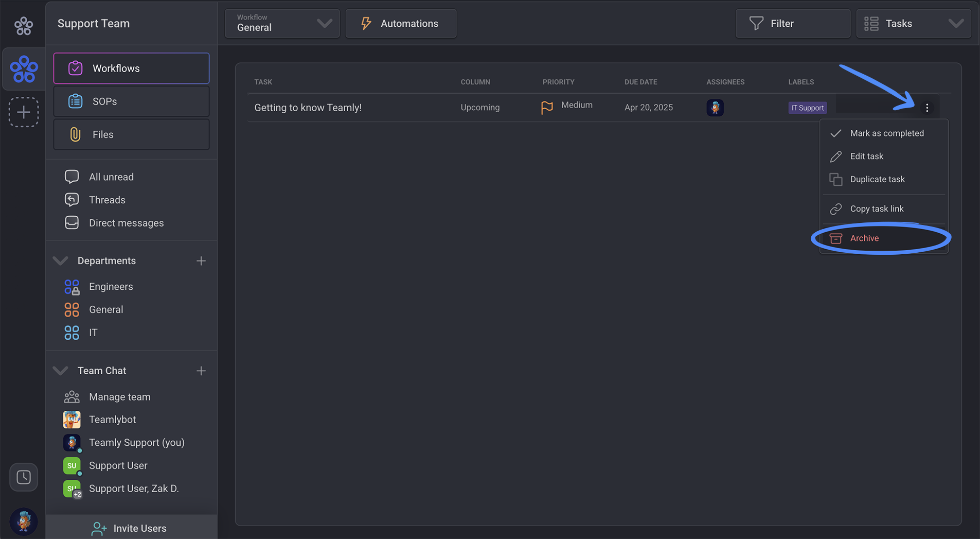Viewport: 980px width, 539px height.
Task: Add a new team chat
Action: tap(201, 371)
